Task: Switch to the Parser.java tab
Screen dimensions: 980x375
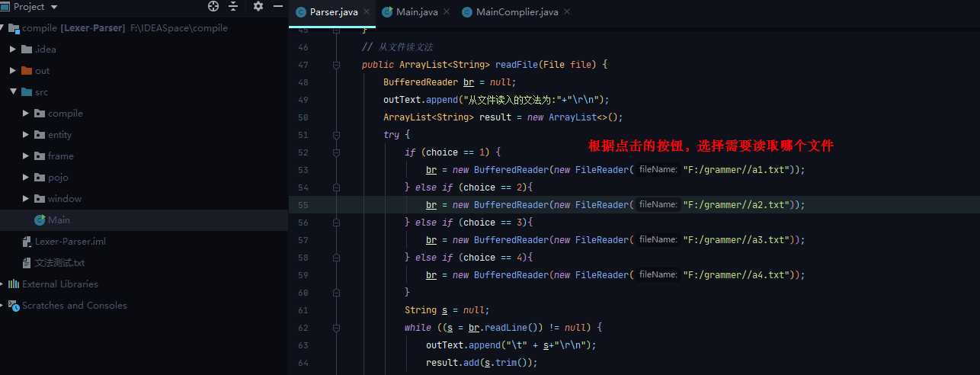Action: 334,12
